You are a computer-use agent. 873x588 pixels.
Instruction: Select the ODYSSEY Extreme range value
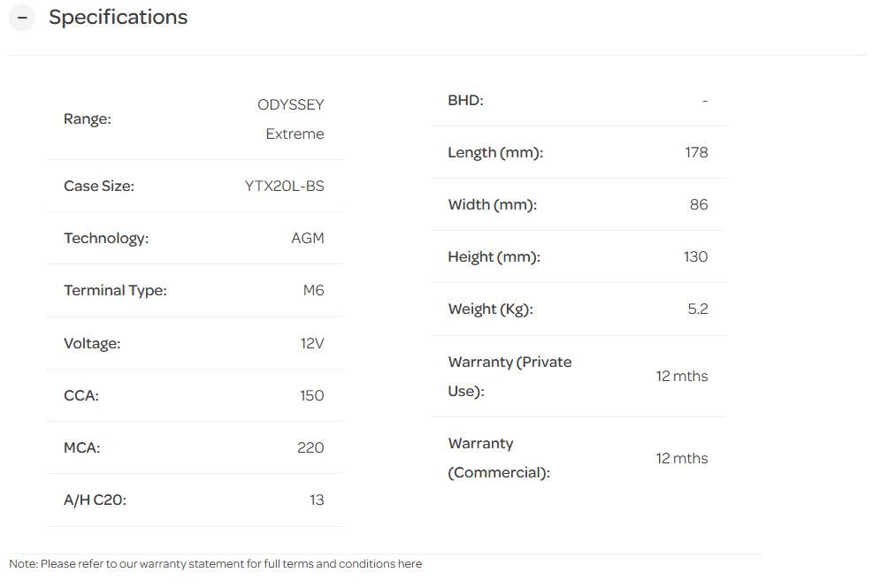[291, 119]
